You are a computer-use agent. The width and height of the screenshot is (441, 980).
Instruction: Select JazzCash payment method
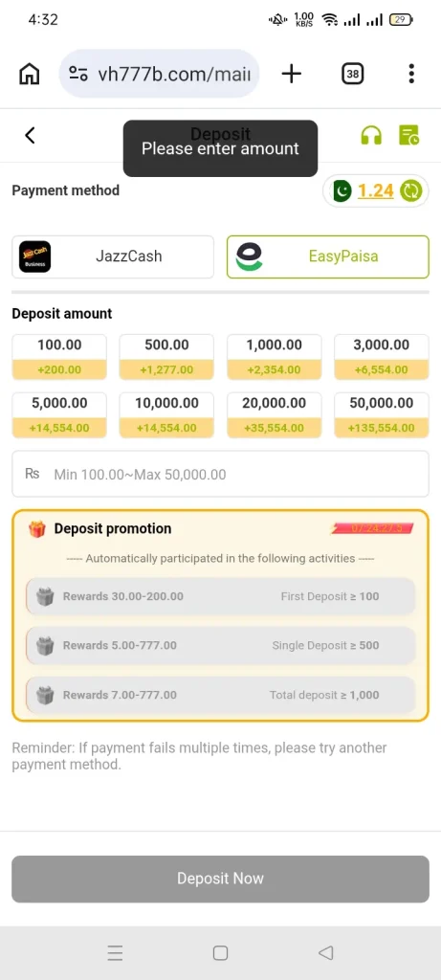click(x=113, y=256)
